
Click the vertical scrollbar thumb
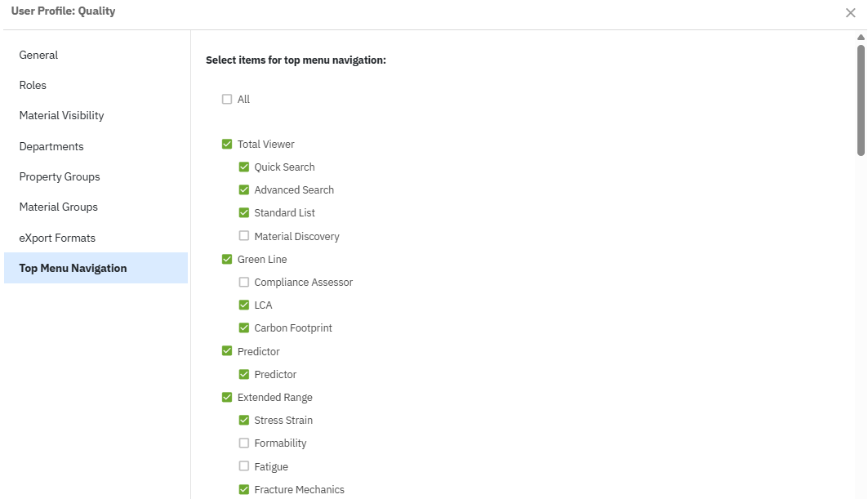pyautogui.click(x=861, y=98)
